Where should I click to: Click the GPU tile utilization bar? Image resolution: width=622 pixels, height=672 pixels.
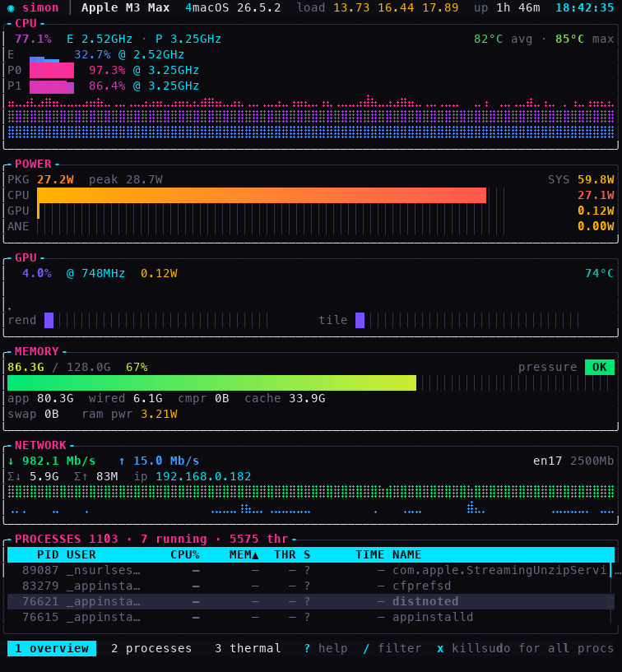click(x=467, y=320)
